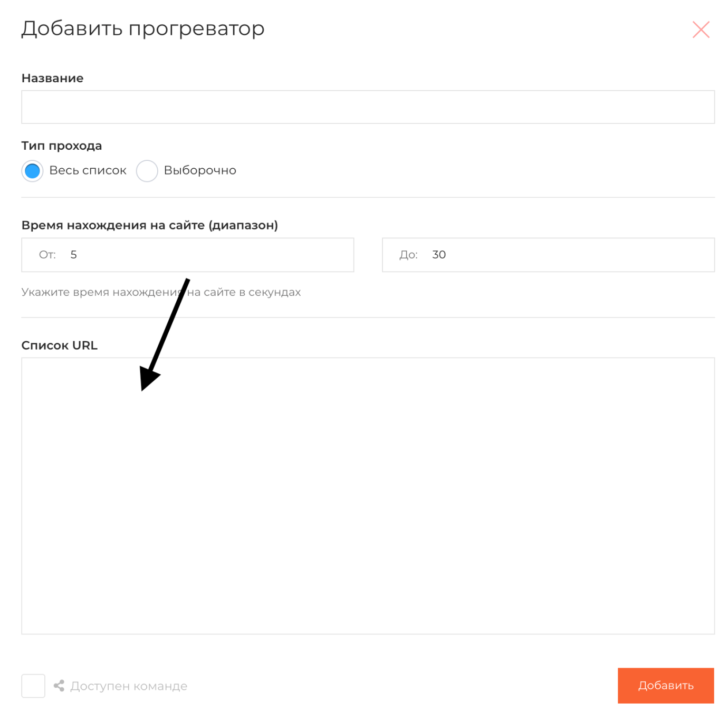Click the Весь список label text

tap(88, 170)
